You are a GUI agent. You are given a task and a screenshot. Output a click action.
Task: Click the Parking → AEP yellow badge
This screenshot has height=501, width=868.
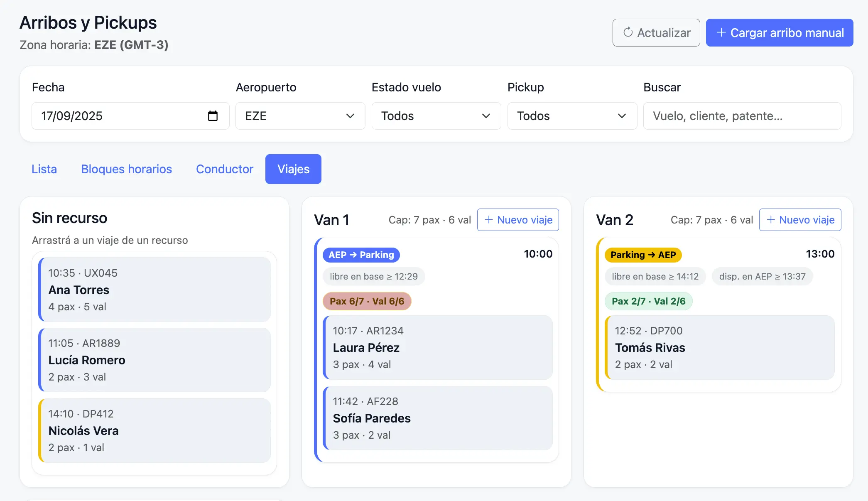click(643, 255)
